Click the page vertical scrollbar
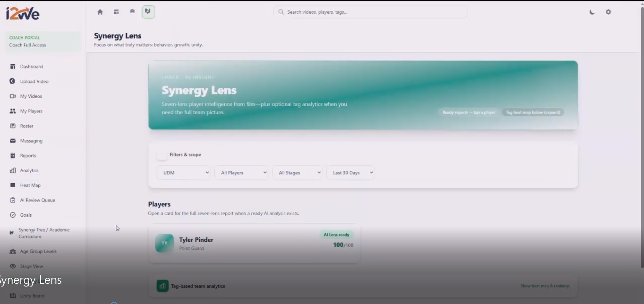 pos(642,138)
